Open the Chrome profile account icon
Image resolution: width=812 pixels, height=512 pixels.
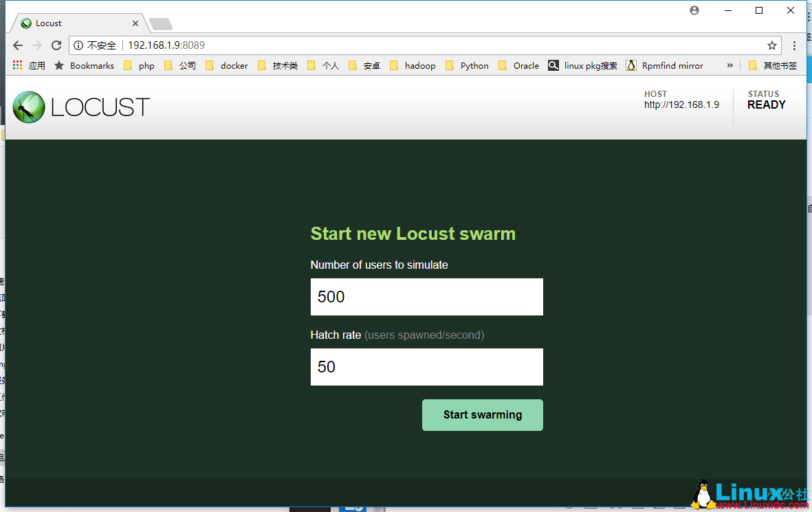(x=694, y=10)
